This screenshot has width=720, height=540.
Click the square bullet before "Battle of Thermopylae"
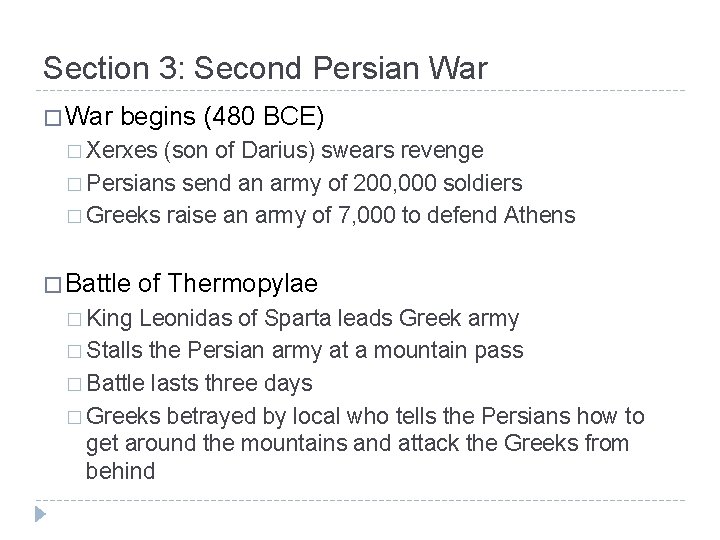click(x=54, y=284)
